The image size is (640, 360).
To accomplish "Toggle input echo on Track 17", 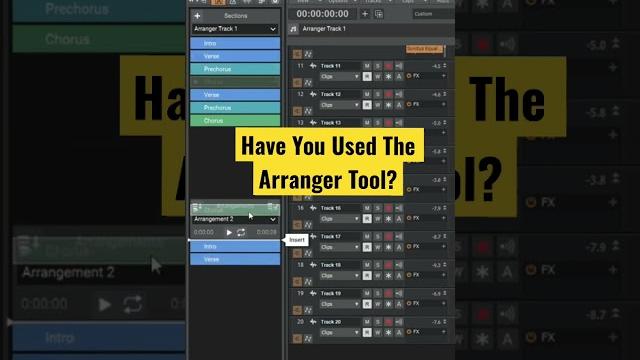I will point(399,237).
